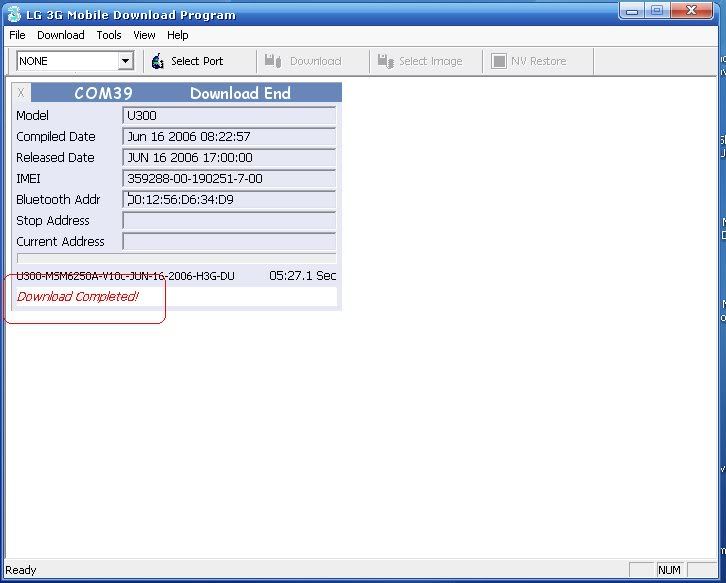This screenshot has width=726, height=583.
Task: Click the Select Port button label
Action: pos(197,61)
